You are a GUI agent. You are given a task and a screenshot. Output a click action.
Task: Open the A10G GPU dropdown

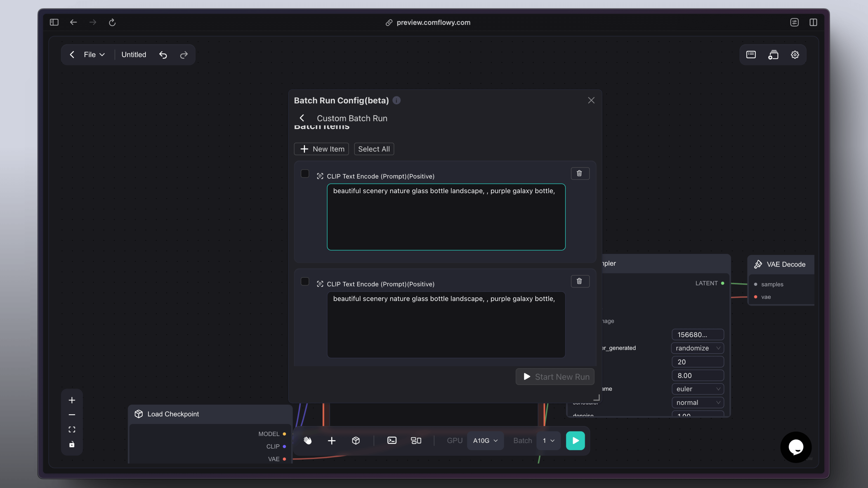point(485,440)
